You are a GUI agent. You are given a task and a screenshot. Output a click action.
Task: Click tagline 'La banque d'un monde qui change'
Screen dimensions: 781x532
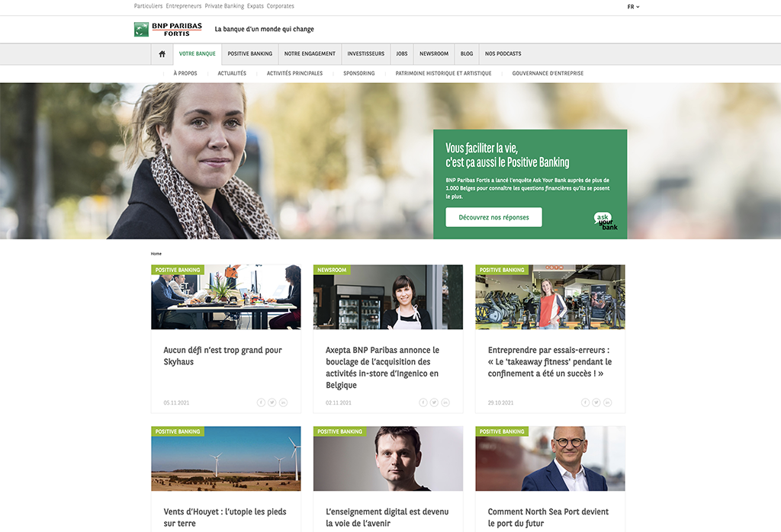[x=265, y=30]
